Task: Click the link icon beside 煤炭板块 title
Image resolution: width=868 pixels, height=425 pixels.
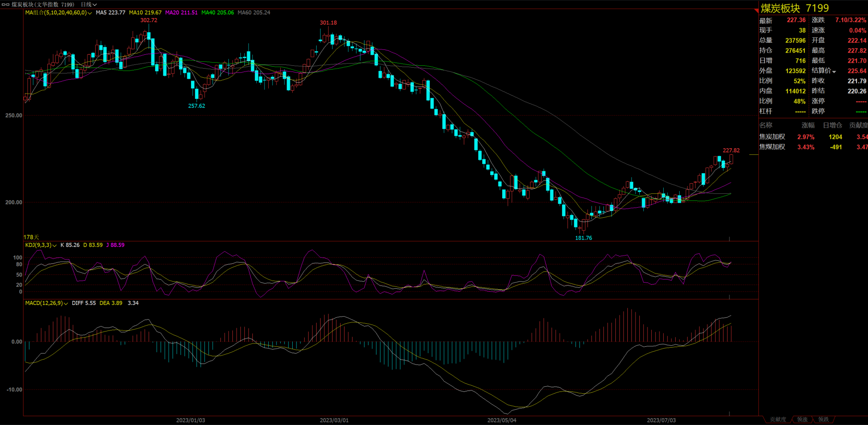Action: 6,5
